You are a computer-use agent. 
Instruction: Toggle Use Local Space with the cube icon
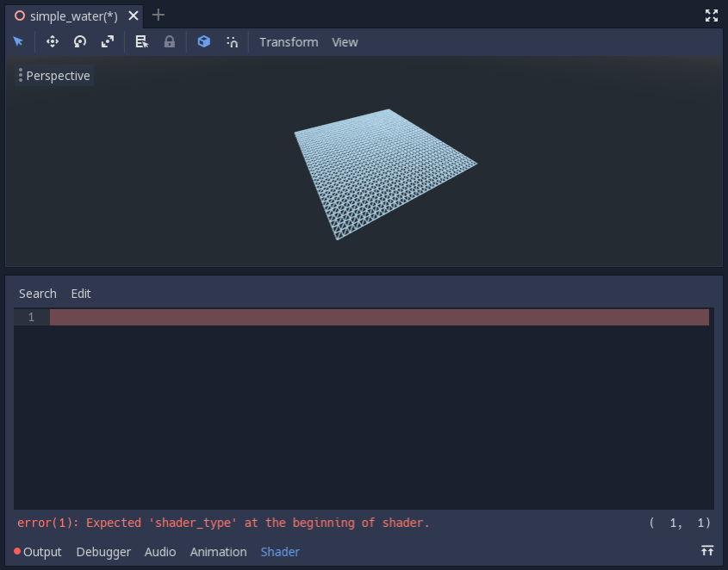[203, 41]
